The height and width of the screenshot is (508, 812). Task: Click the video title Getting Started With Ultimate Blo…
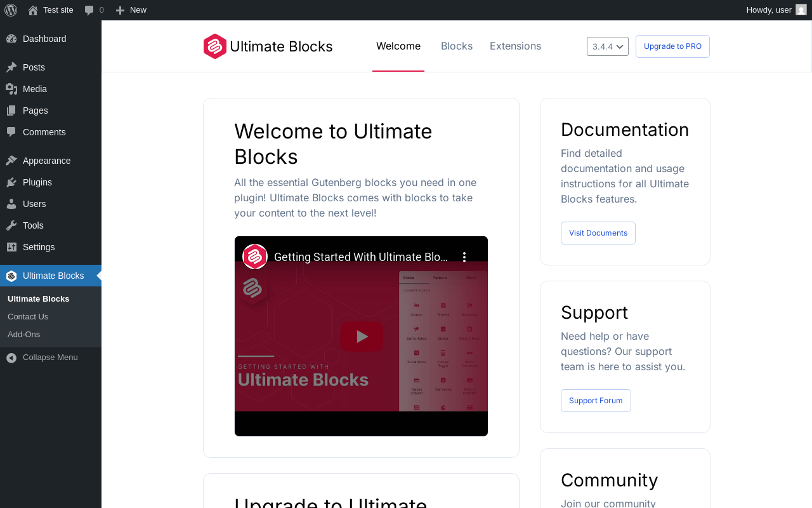(x=361, y=257)
